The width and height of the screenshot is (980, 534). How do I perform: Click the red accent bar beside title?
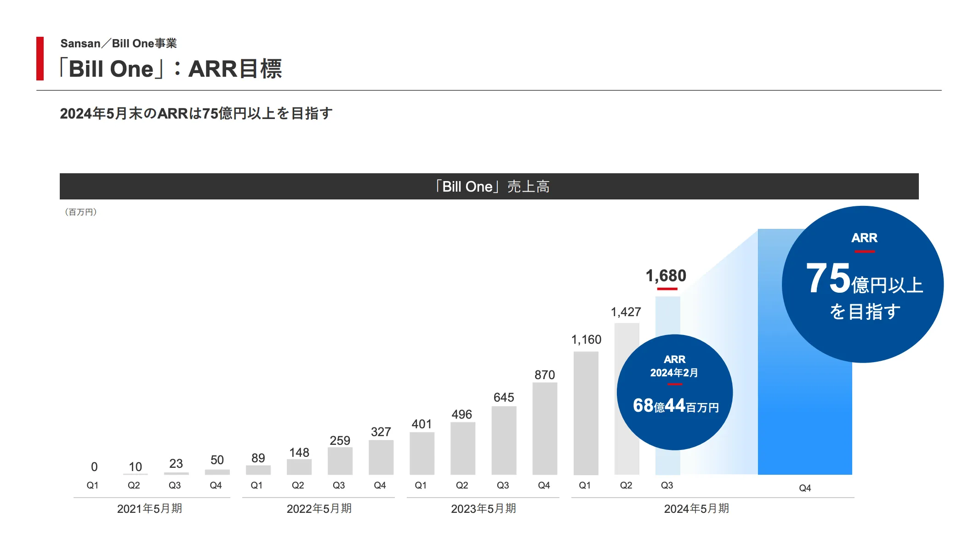click(40, 58)
